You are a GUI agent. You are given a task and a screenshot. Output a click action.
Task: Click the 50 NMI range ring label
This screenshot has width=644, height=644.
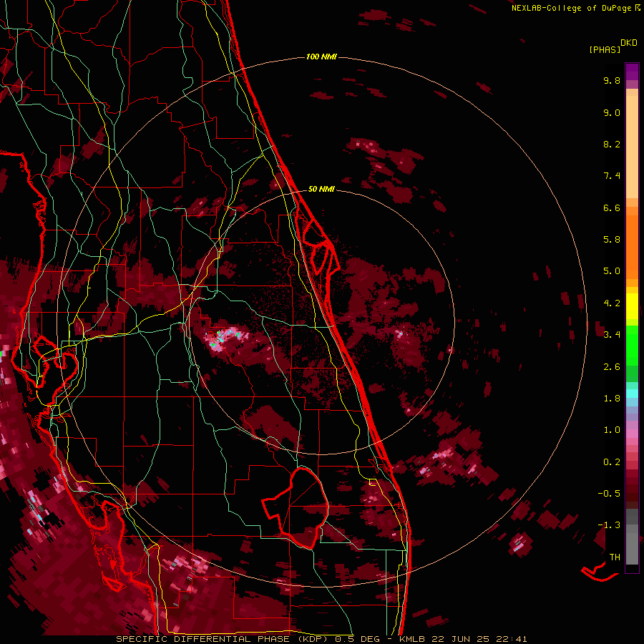[321, 189]
